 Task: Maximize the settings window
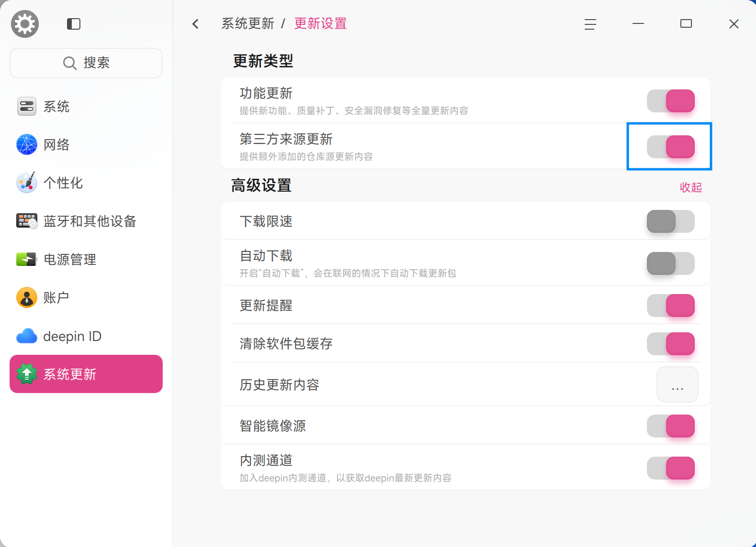tap(686, 24)
